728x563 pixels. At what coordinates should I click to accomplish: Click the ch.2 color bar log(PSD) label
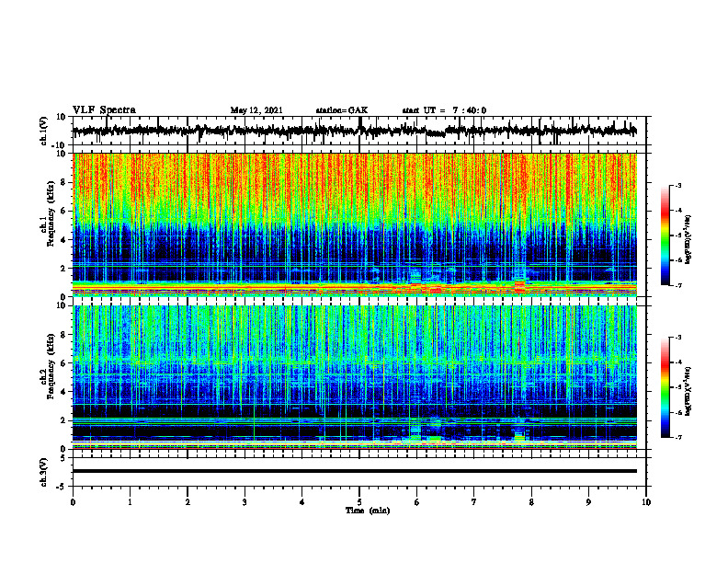(688, 391)
